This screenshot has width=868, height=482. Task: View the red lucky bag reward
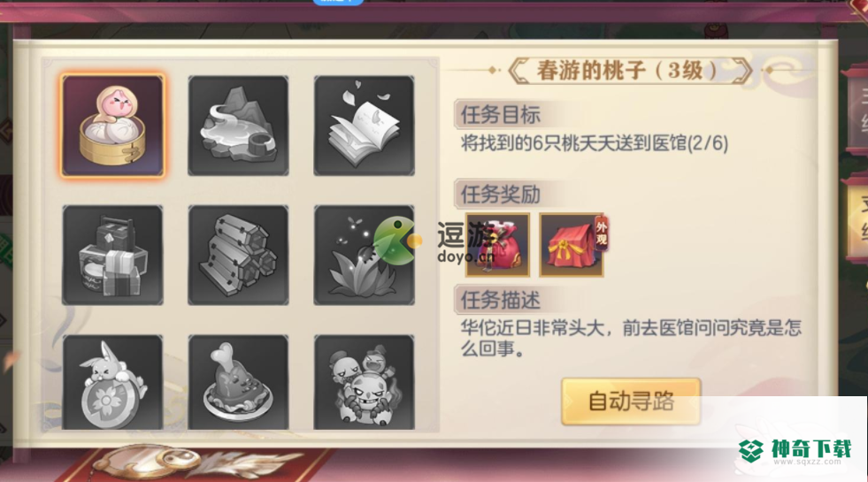click(497, 245)
